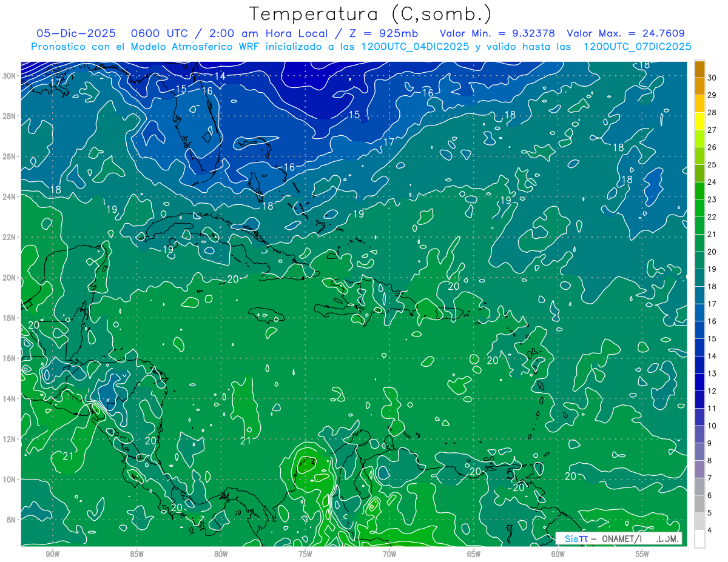This screenshot has height=562, width=728.
Task: Click the colorbar legend value '8'
Action: click(x=710, y=461)
